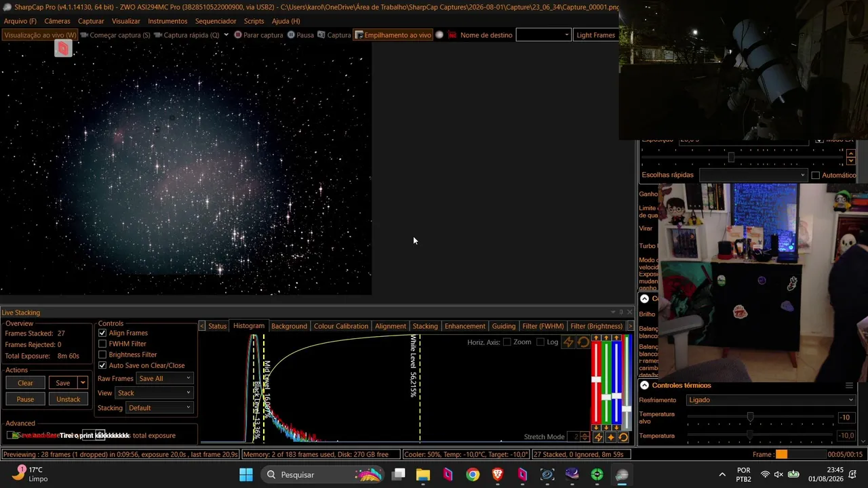Check the histogram Log checkbox
This screenshot has width=868, height=488.
540,342
